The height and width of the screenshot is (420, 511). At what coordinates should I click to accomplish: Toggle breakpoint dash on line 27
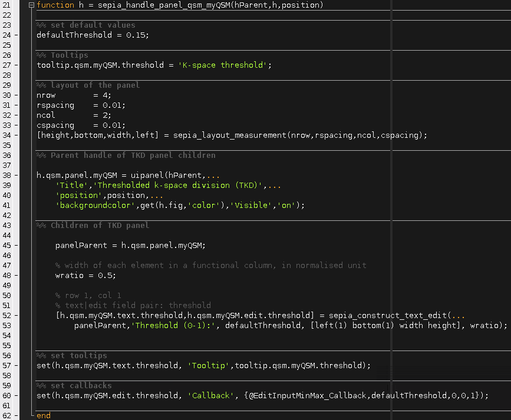coord(17,65)
